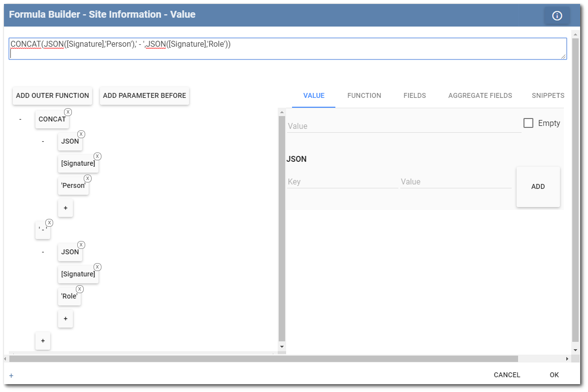The height and width of the screenshot is (392, 588).
Task: Toggle the Empty checkbox
Action: point(528,123)
